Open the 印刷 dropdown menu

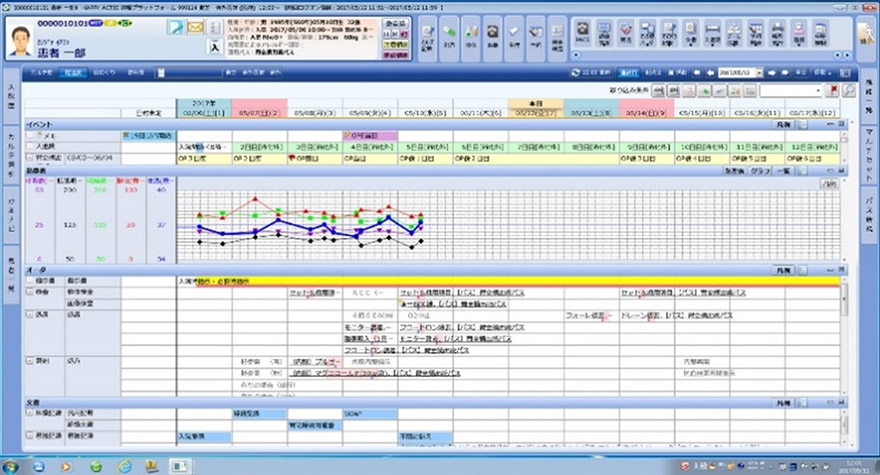click(820, 73)
